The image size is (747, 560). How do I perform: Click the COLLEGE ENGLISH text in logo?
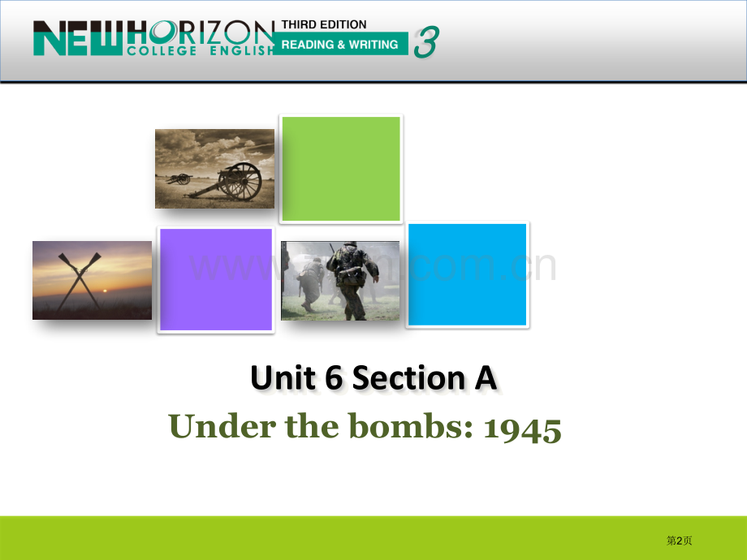coord(201,50)
